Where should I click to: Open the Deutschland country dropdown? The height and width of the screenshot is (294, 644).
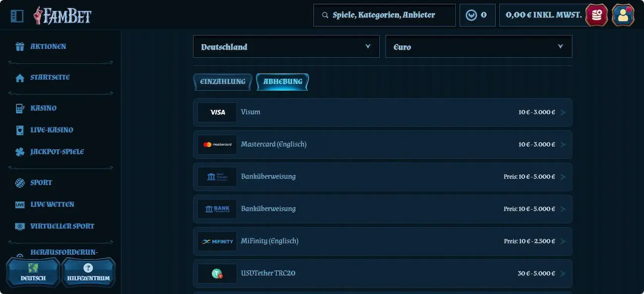(x=286, y=47)
